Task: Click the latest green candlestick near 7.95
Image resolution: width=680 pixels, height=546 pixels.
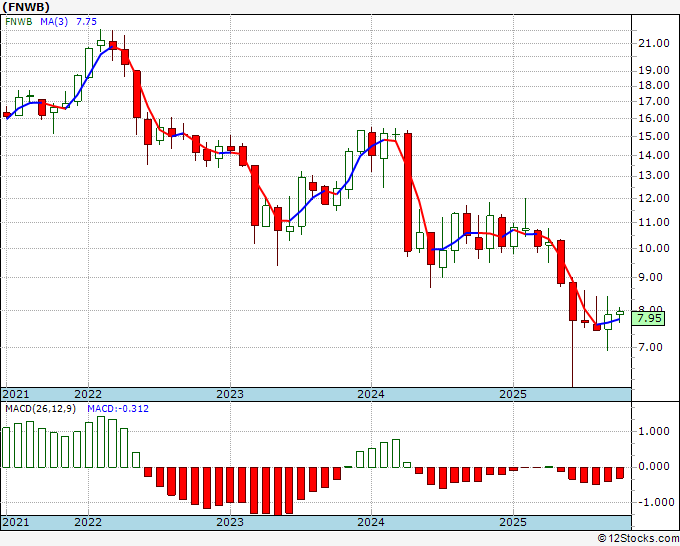Action: pos(620,313)
